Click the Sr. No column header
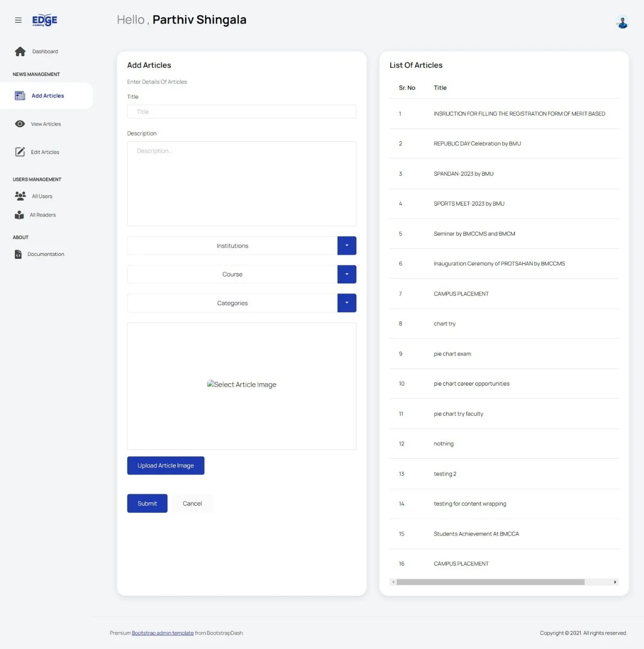Viewport: 644px width, 649px height. pos(407,88)
